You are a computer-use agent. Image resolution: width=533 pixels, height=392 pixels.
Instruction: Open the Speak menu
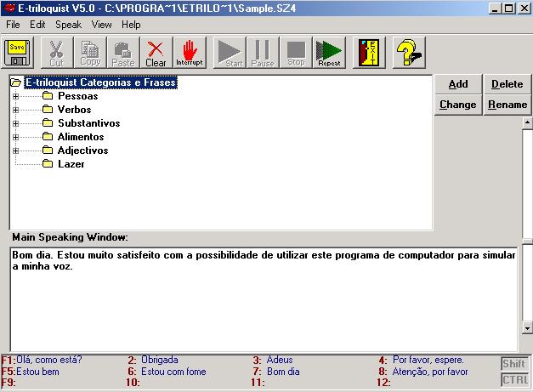(68, 25)
